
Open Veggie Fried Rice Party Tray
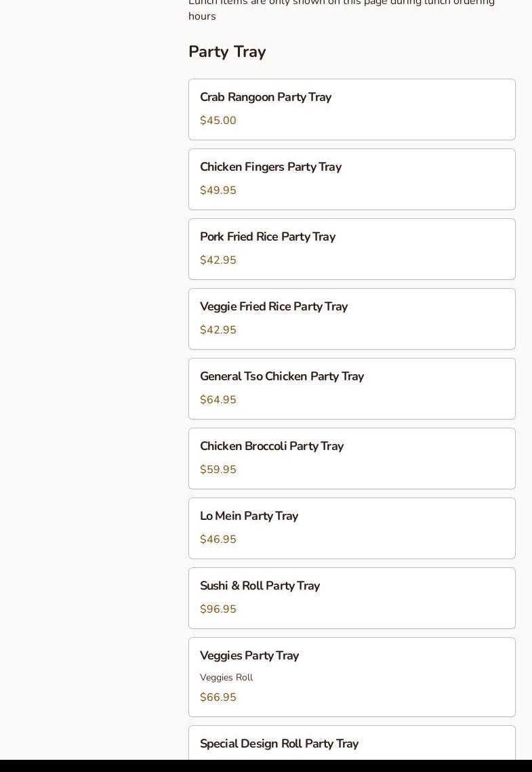[x=274, y=307]
